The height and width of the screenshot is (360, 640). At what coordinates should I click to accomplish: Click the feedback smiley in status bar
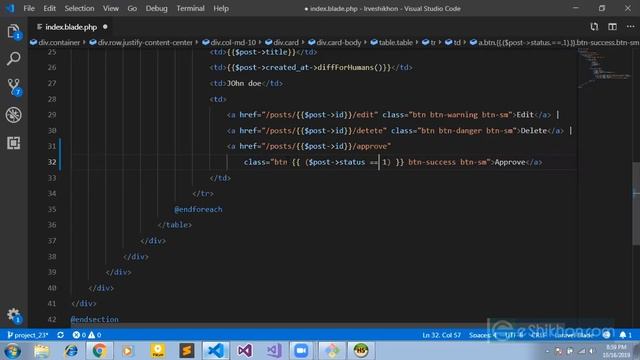click(x=607, y=335)
